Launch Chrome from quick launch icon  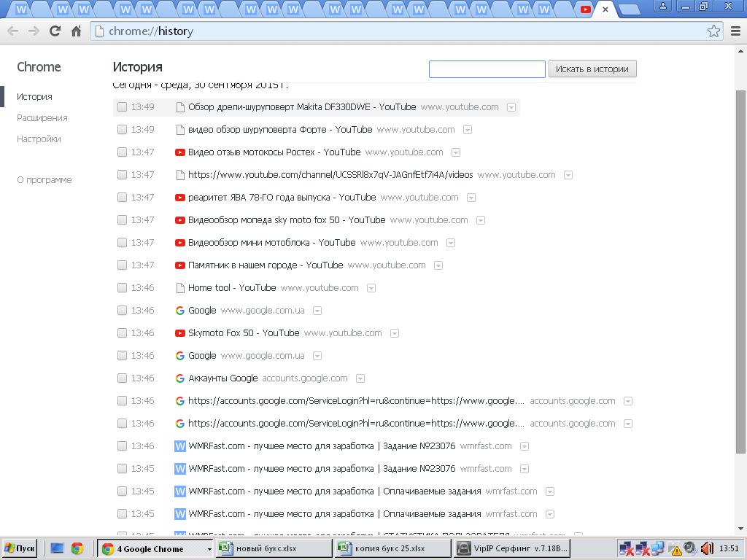point(77,548)
